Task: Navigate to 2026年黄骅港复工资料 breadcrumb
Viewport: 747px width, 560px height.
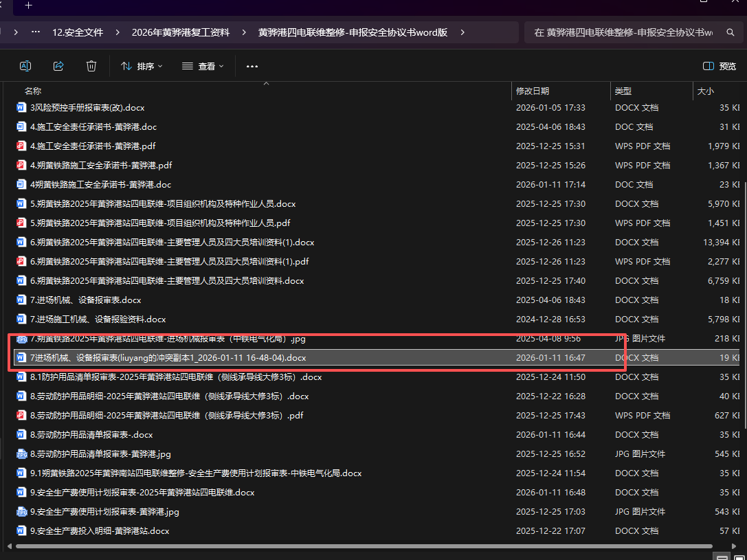Action: coord(179,32)
